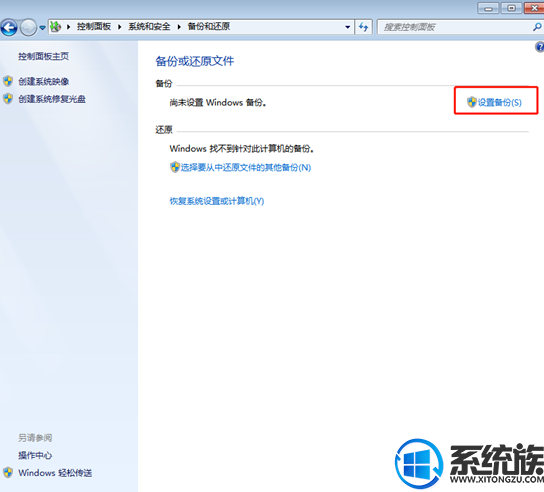The width and height of the screenshot is (544, 492).
Task: Open the 控制面板 breadcrumb
Action: point(94,26)
